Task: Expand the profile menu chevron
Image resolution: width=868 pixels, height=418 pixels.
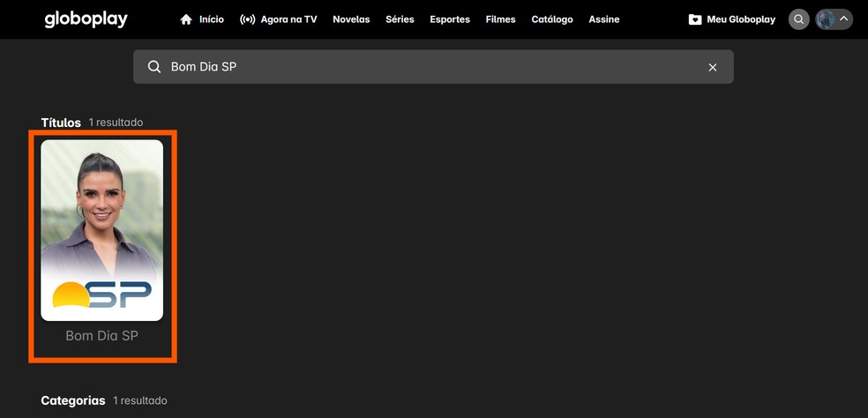Action: point(843,19)
